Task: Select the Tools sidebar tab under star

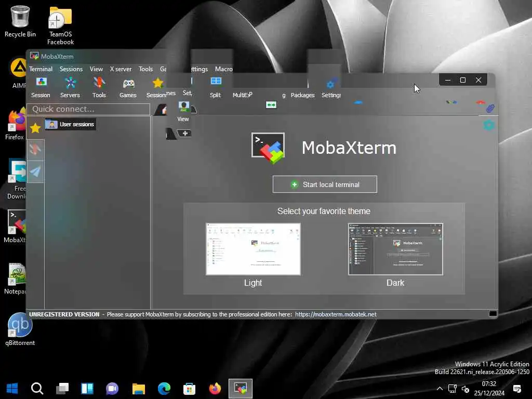Action: click(x=35, y=150)
